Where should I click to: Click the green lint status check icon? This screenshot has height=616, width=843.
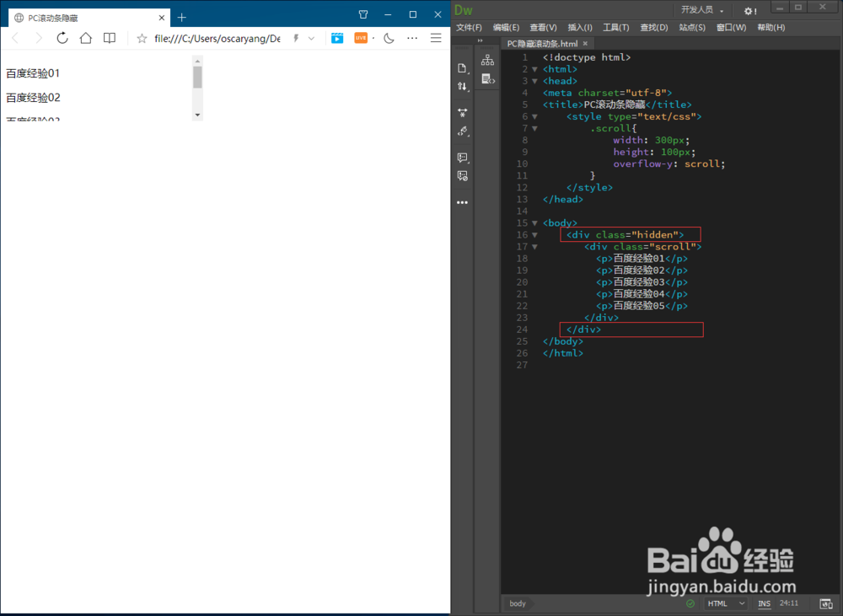(x=690, y=603)
